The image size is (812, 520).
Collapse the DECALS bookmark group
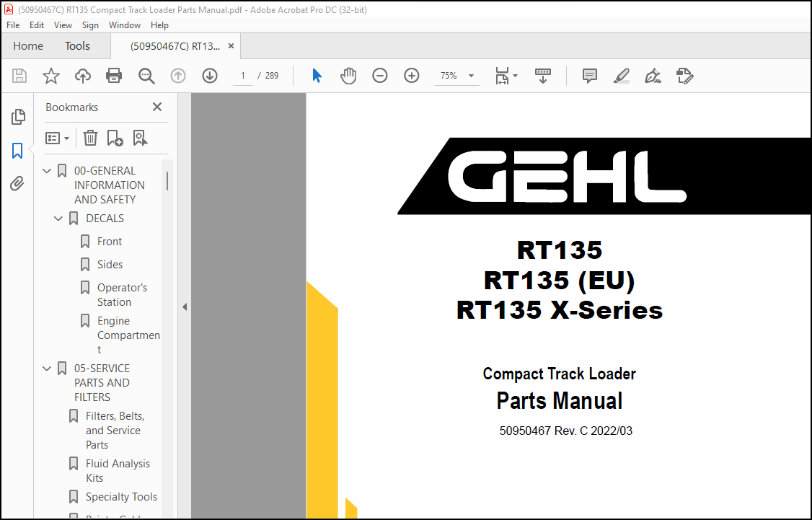pos(58,219)
